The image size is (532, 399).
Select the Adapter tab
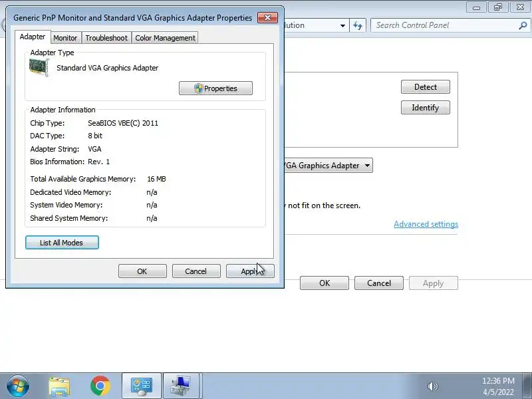coord(33,37)
